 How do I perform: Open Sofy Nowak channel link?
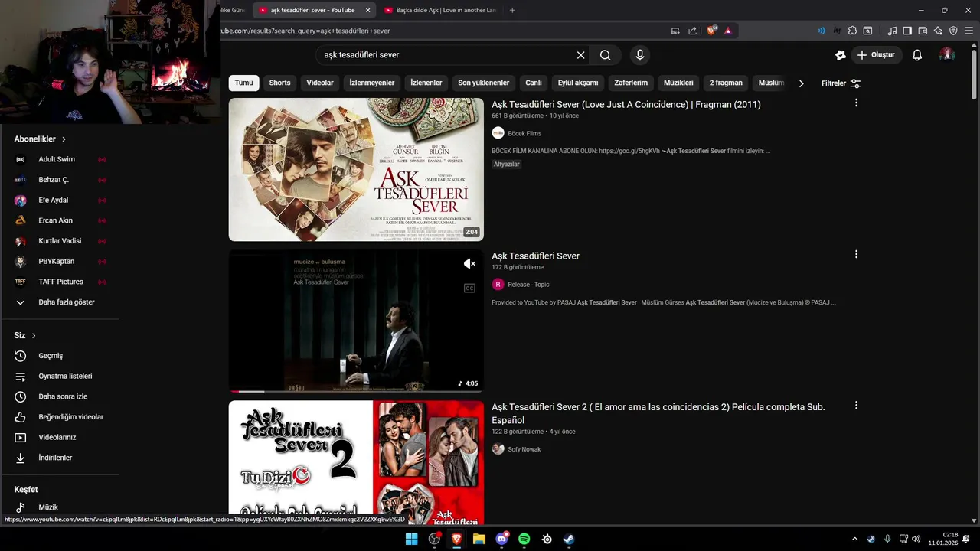click(524, 449)
